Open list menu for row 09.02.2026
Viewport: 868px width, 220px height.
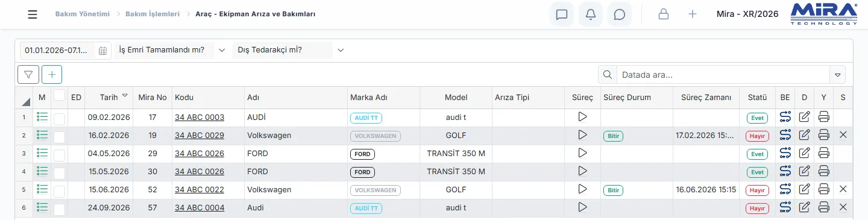pyautogui.click(x=42, y=117)
